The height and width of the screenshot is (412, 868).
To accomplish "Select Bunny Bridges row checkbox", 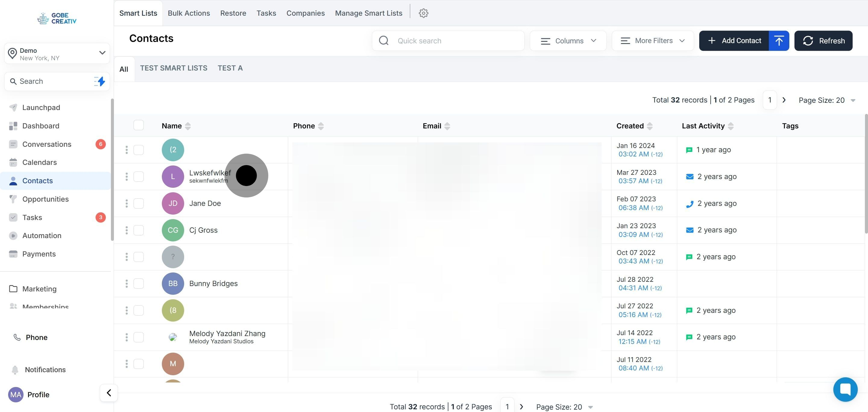I will [x=139, y=284].
